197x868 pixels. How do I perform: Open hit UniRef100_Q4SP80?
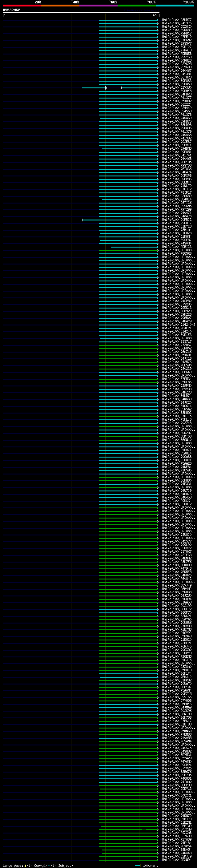176,301
